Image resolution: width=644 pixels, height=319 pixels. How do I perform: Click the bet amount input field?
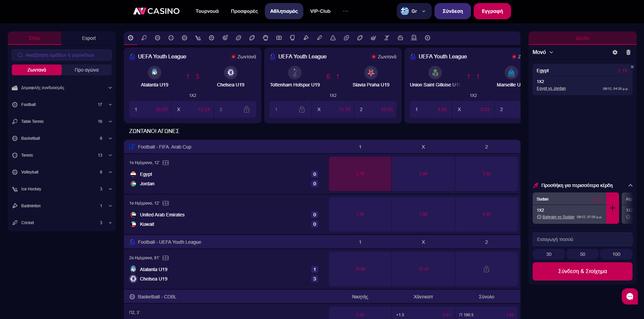582,239
